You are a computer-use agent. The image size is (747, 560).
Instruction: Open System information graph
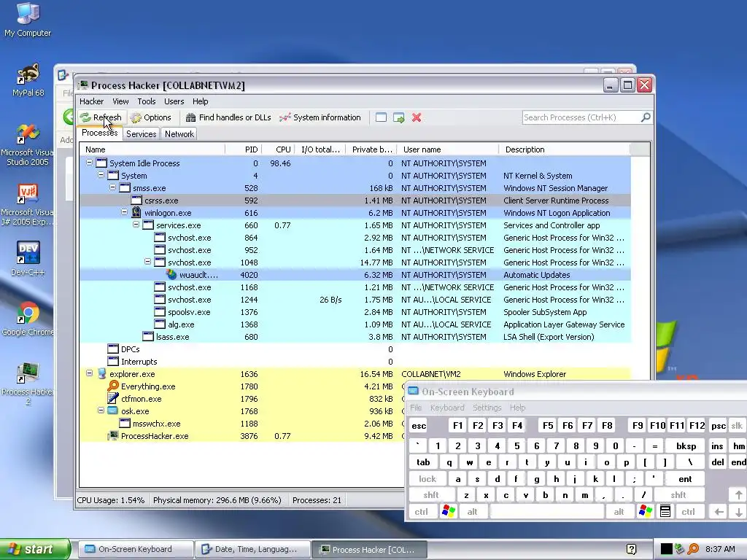click(320, 117)
